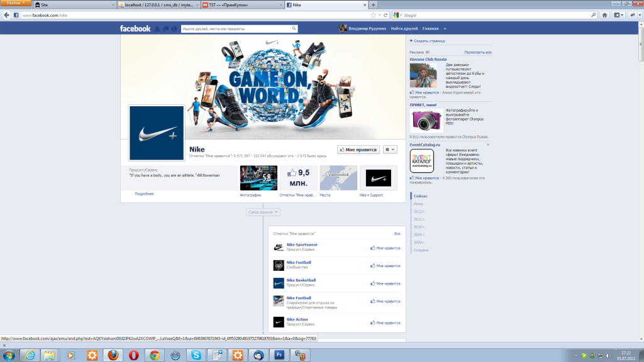Click the volume speaker tray icon
Image resolution: width=644 pixels, height=362 pixels.
[608, 356]
